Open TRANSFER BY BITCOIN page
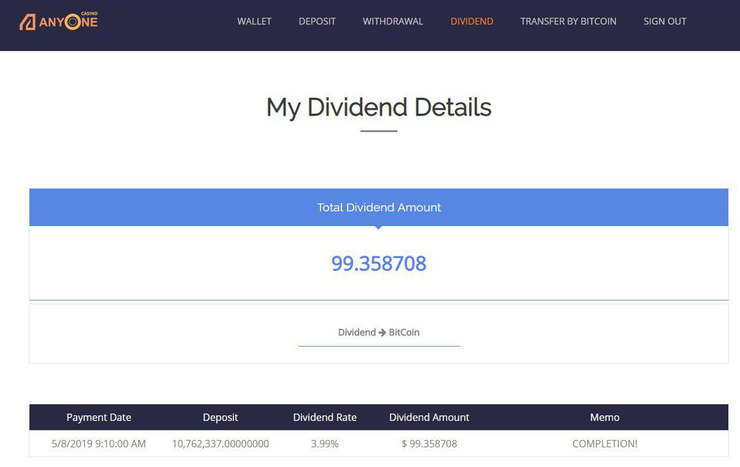The width and height of the screenshot is (740, 467). 568,21
